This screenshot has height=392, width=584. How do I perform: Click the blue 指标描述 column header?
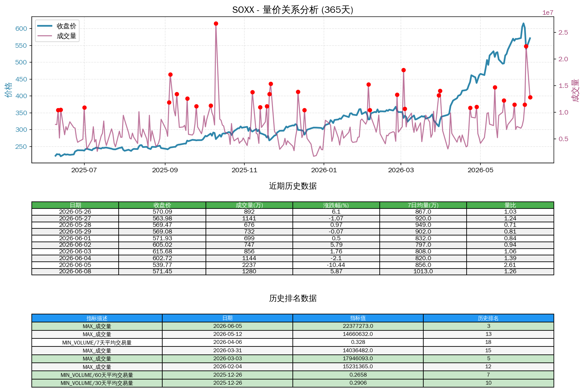(x=97, y=318)
